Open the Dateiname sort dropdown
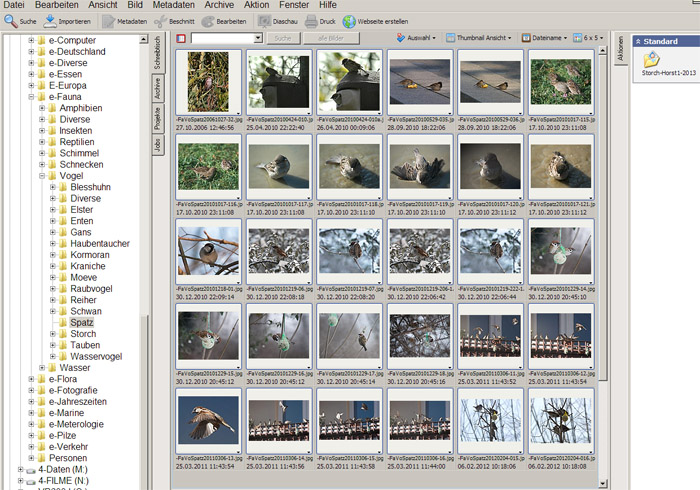This screenshot has width=700, height=490. point(545,38)
